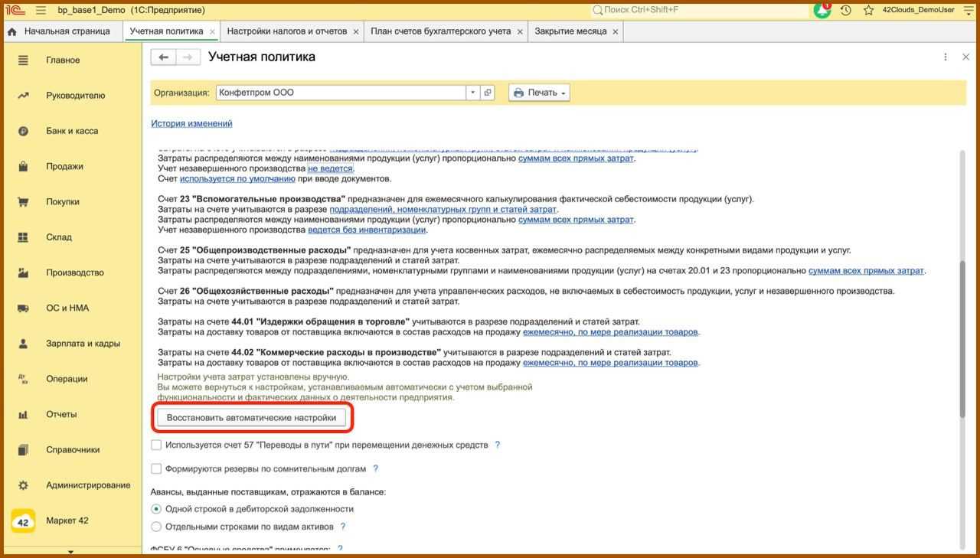Select Одной строкой в дебиторской задолженности

click(x=156, y=509)
